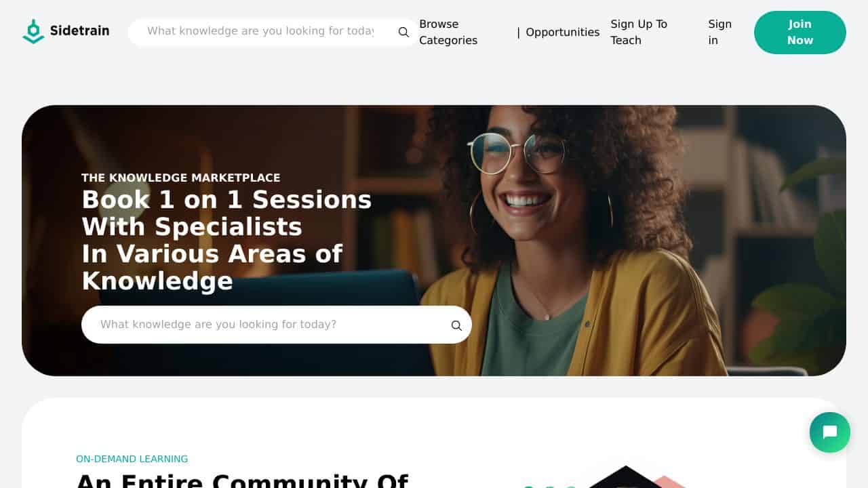Click the Join Now button
This screenshot has width=868, height=488.
(800, 33)
